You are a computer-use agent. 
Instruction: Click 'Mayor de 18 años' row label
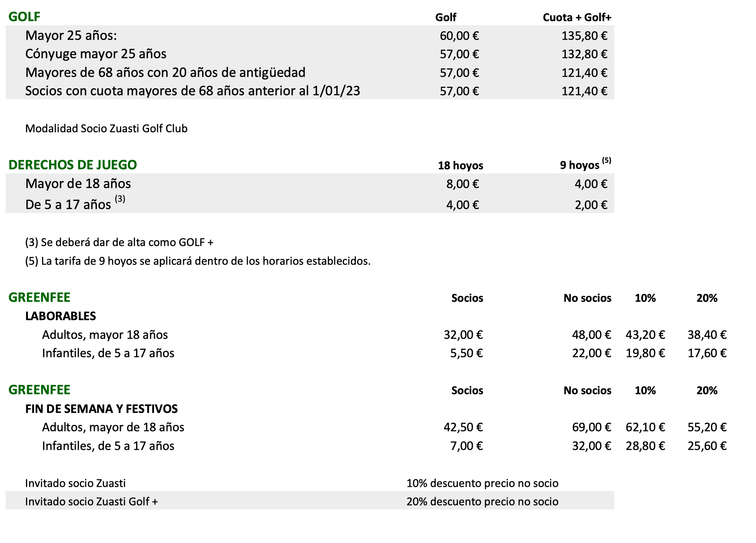click(x=78, y=184)
